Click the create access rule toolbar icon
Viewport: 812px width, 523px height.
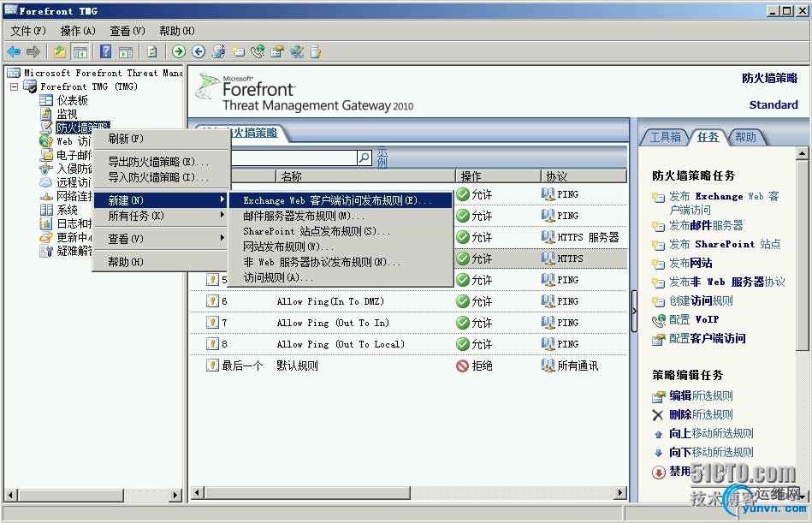point(238,51)
